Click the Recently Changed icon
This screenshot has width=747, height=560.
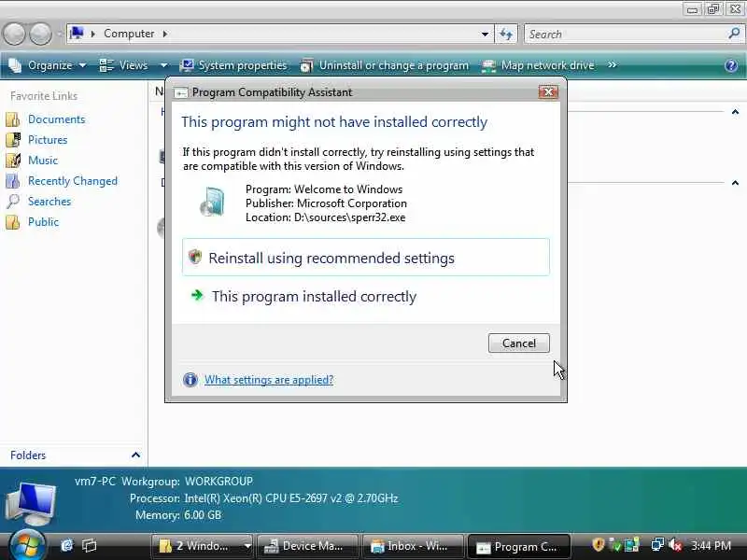13,181
